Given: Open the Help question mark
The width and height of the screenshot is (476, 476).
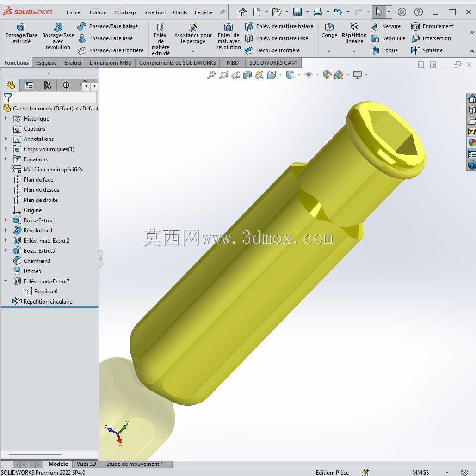Looking at the screenshot, I should (419, 12).
